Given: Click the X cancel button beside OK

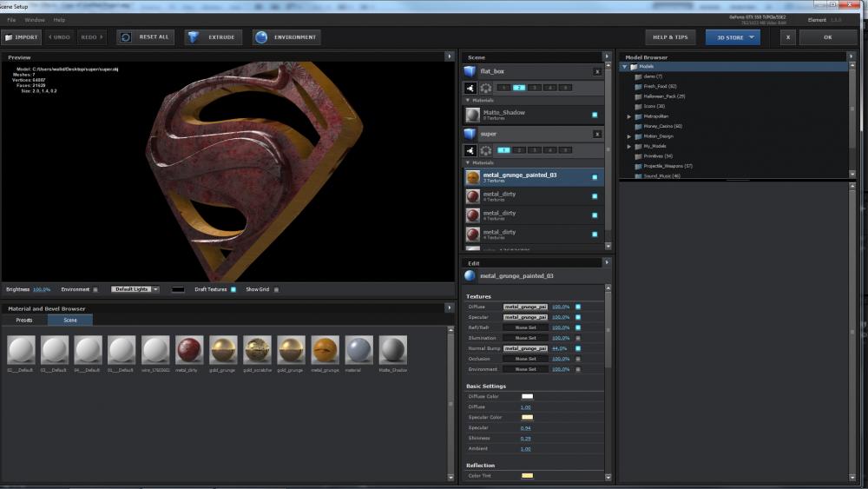Looking at the screenshot, I should [x=788, y=37].
